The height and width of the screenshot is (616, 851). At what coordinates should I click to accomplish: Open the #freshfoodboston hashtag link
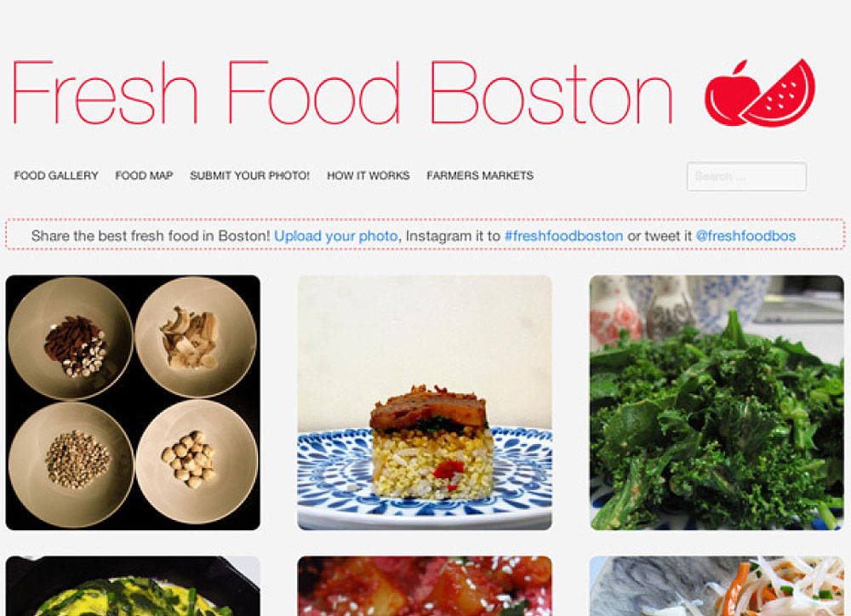(x=564, y=236)
